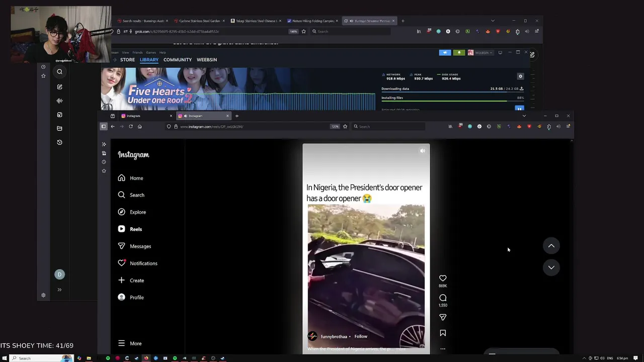Click Windows taskbar Search box
Image resolution: width=644 pixels, height=362 pixels.
(x=42, y=358)
